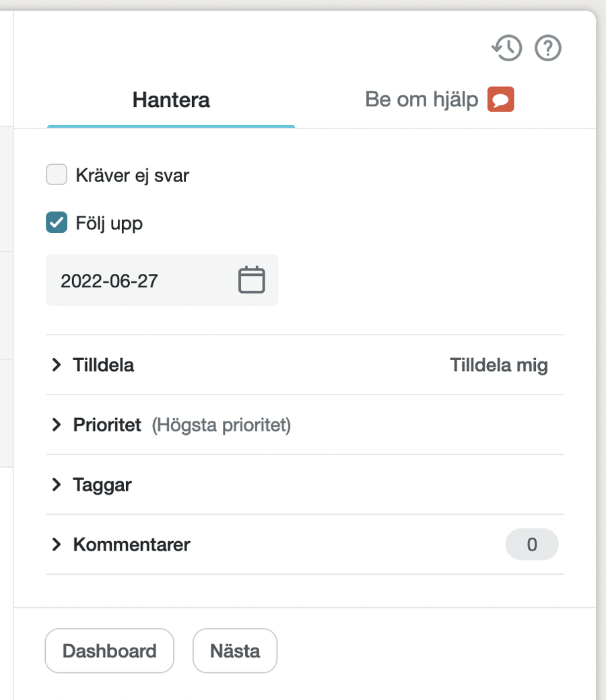Uncheck the Följ upp checkbox
This screenshot has height=700, width=606.
coord(57,222)
